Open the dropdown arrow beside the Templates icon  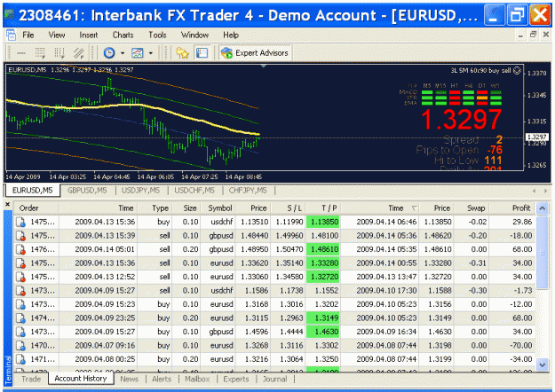[151, 53]
